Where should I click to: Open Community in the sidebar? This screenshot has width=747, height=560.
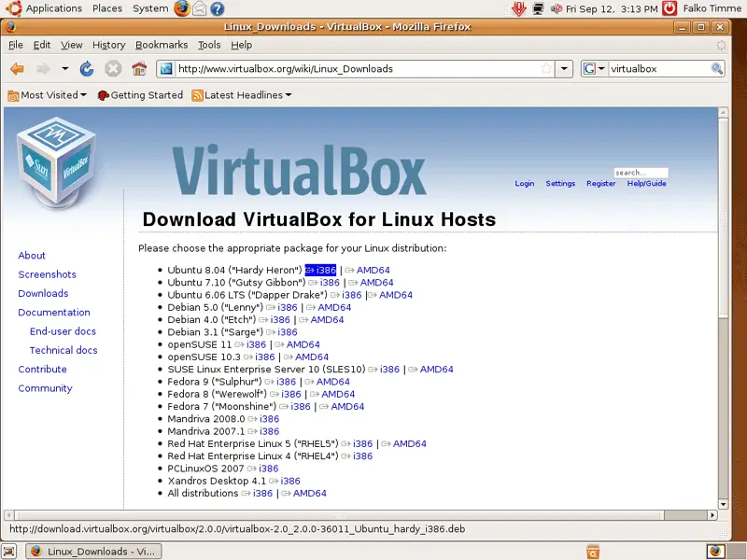tap(45, 388)
